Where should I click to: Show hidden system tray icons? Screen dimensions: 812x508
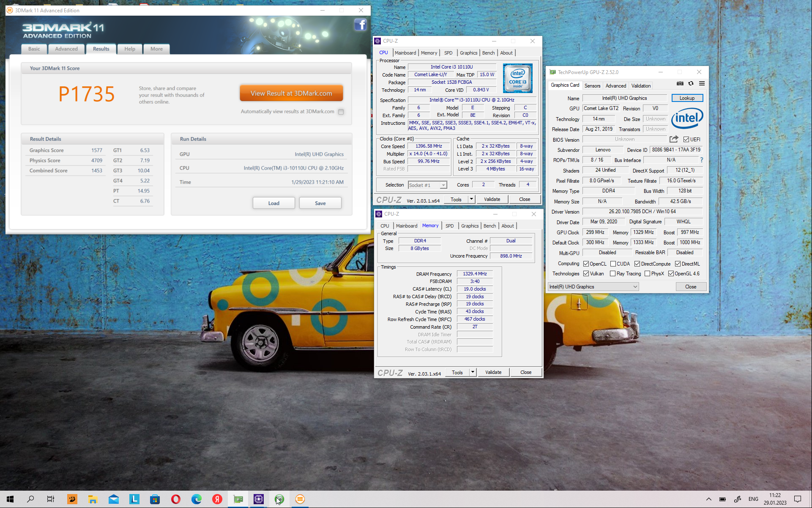pyautogui.click(x=709, y=499)
